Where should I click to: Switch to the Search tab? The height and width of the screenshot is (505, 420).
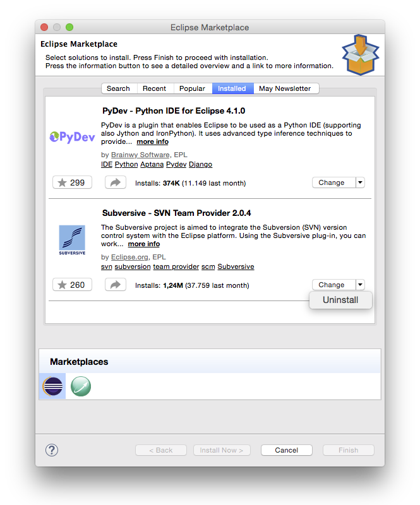[x=118, y=88]
